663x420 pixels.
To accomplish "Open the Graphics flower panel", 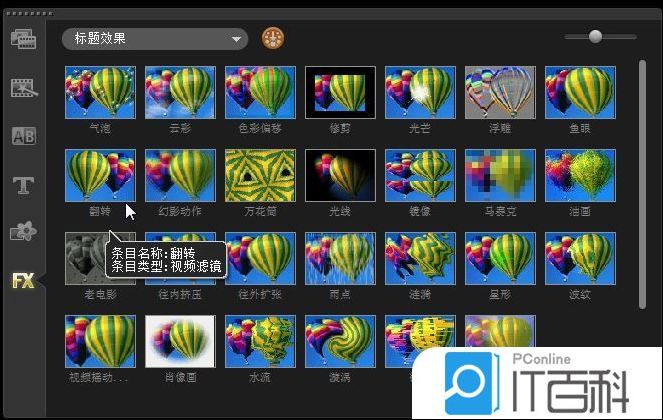I will (x=23, y=231).
